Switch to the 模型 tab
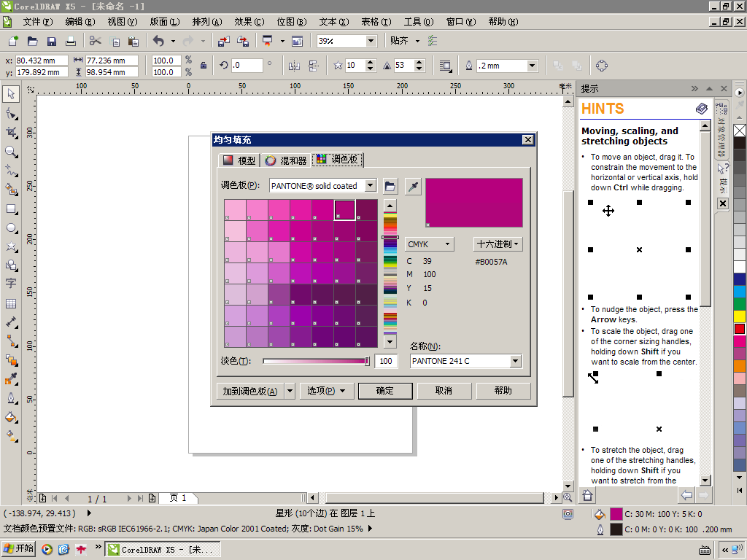The height and width of the screenshot is (560, 747). pos(240,160)
